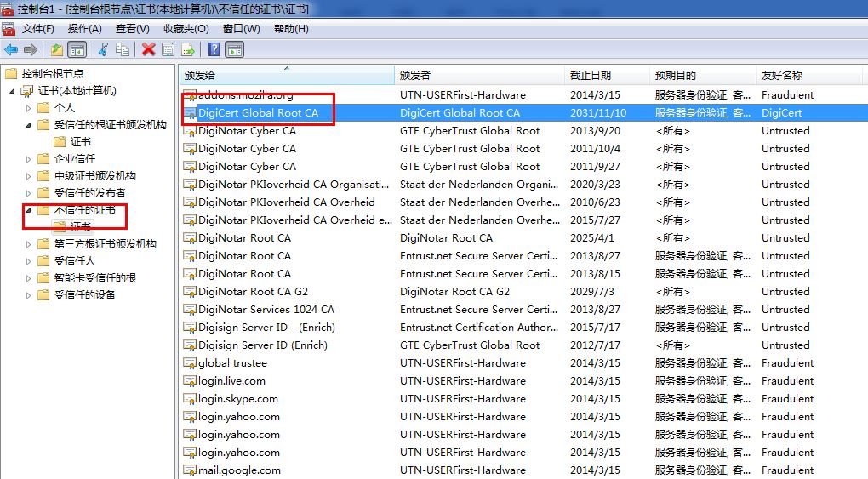
Task: Click certificate icon beside login.skype.com
Action: pos(190,399)
